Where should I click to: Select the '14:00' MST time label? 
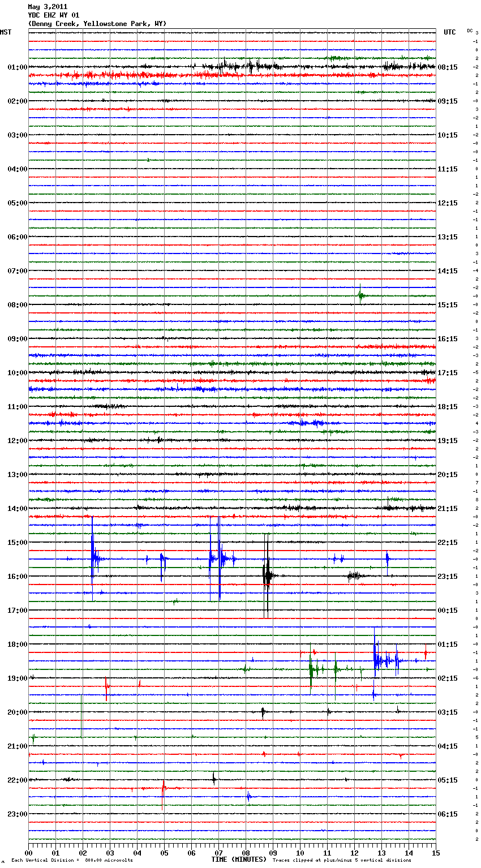tap(18, 509)
